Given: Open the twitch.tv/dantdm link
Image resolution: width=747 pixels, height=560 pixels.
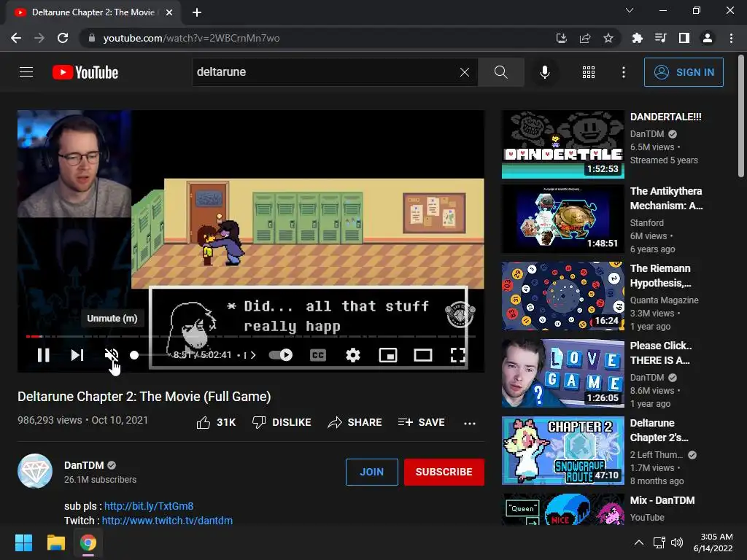Looking at the screenshot, I should [167, 521].
